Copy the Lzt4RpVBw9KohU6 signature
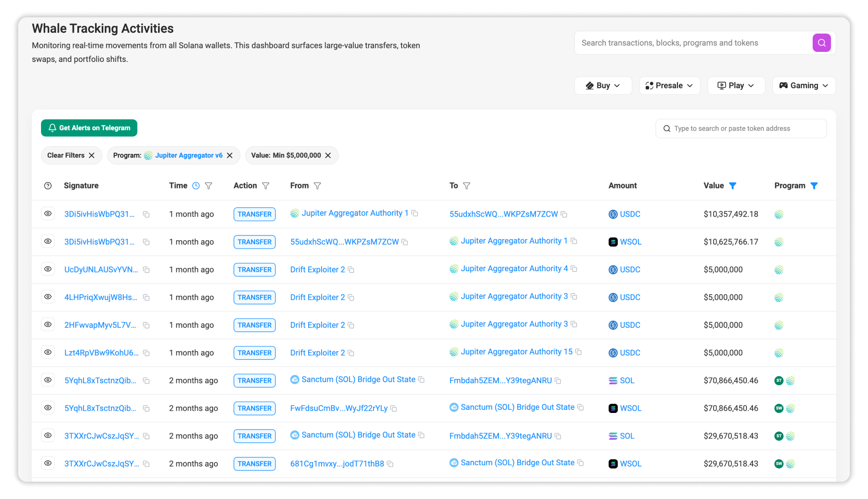 (147, 353)
